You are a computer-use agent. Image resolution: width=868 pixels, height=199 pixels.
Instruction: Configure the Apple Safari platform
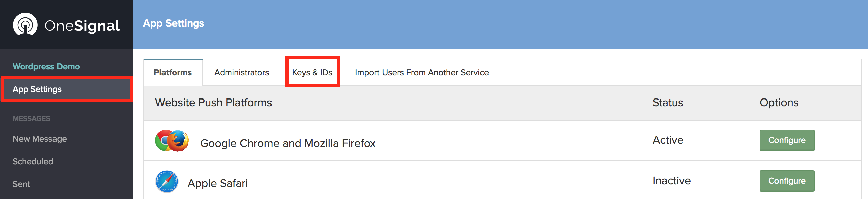[x=786, y=181]
